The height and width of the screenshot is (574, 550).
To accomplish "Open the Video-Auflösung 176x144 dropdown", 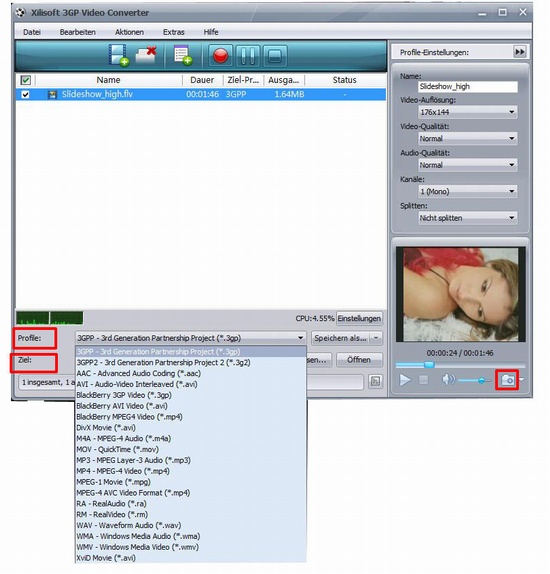I will click(x=468, y=112).
